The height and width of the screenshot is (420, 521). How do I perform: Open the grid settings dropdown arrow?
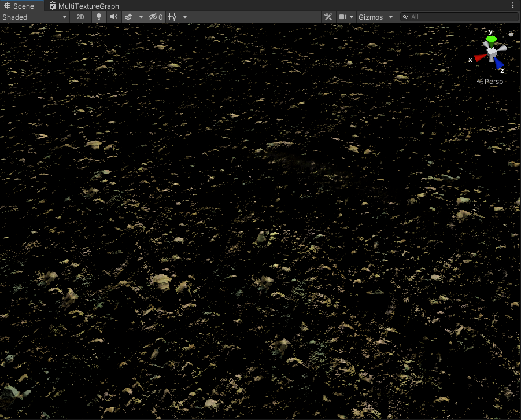point(184,17)
